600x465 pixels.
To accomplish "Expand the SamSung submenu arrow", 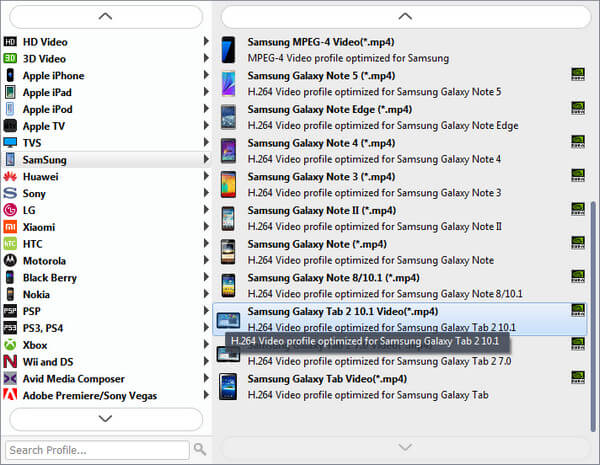I will [x=206, y=159].
